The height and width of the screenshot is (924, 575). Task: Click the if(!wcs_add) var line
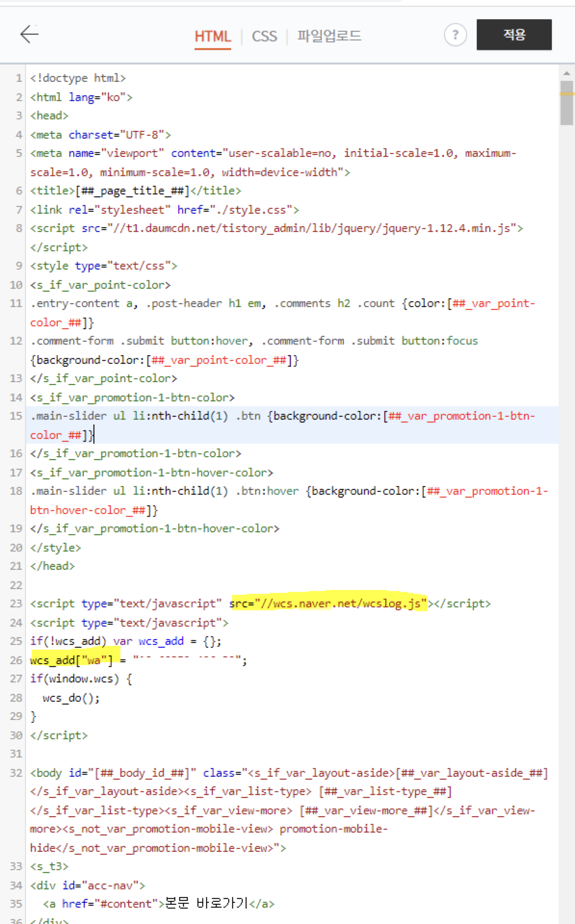[126, 641]
